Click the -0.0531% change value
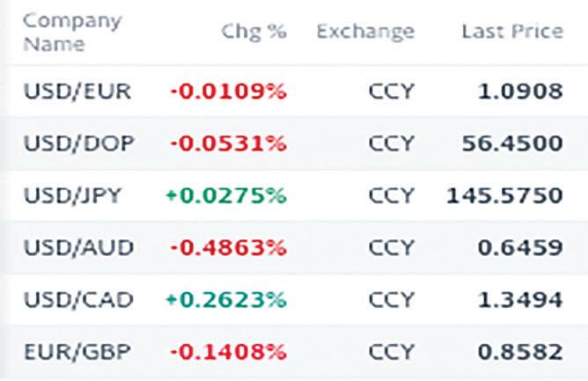Image resolution: width=588 pixels, height=381 pixels. point(227,143)
